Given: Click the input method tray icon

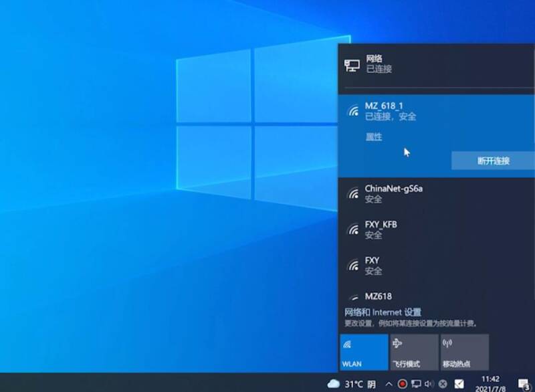Looking at the screenshot, I should pyautogui.click(x=459, y=384).
